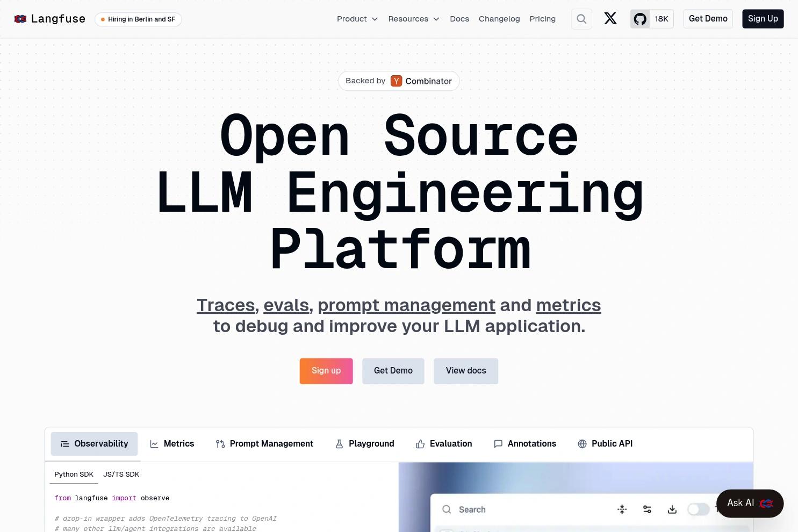Follow the underlined evals link

tap(286, 305)
